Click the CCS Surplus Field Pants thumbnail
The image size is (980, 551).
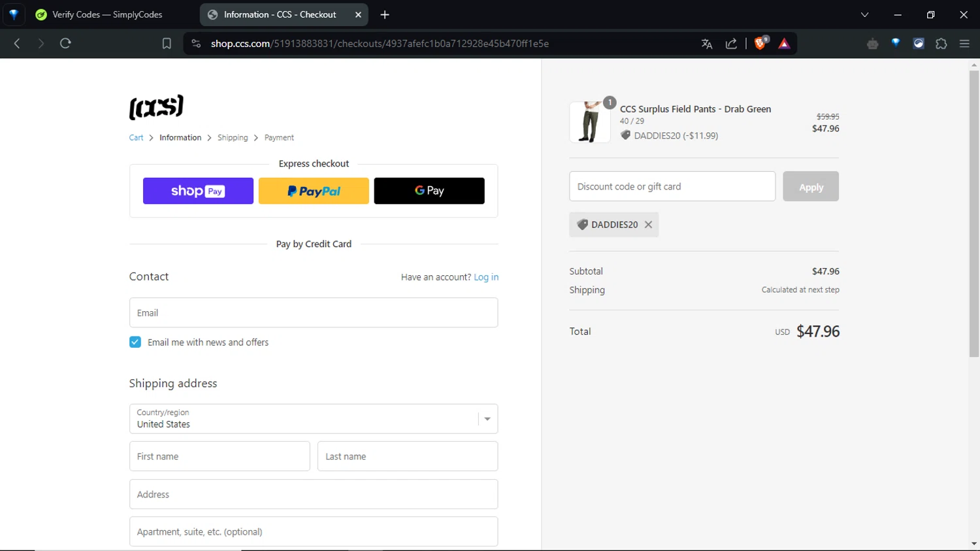click(590, 122)
